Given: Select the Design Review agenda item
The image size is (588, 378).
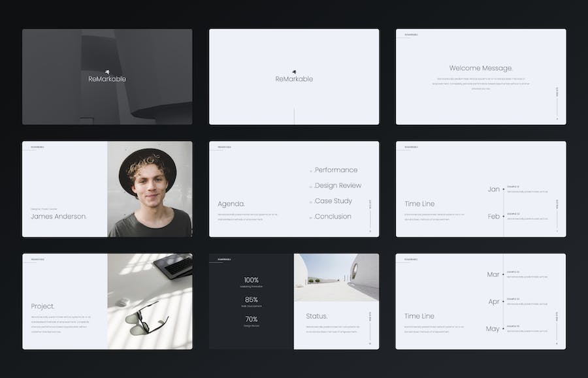Looking at the screenshot, I should pyautogui.click(x=338, y=185).
